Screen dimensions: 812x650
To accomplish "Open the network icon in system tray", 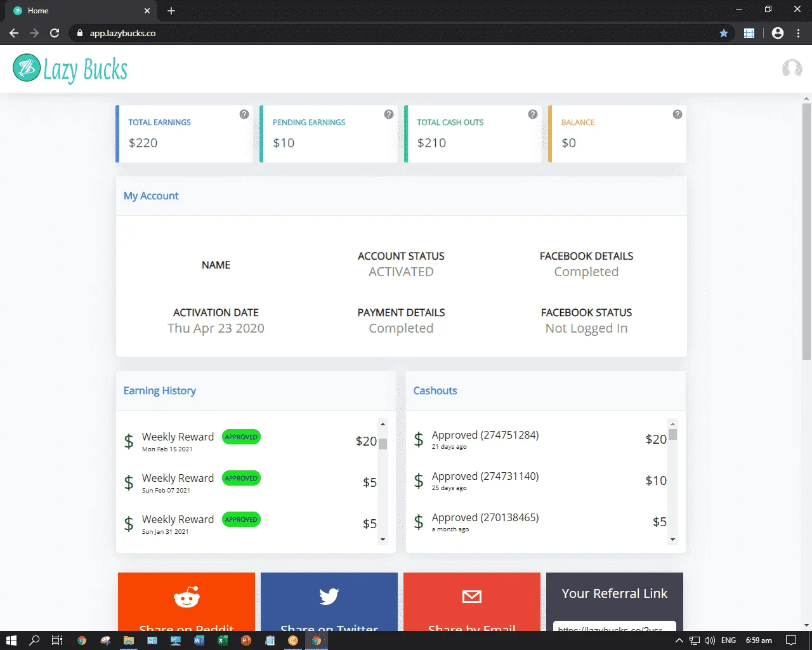I will [695, 640].
